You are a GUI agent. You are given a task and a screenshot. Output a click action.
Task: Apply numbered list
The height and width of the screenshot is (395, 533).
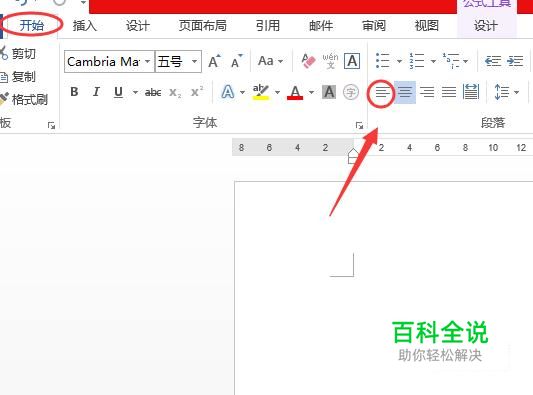(417, 61)
